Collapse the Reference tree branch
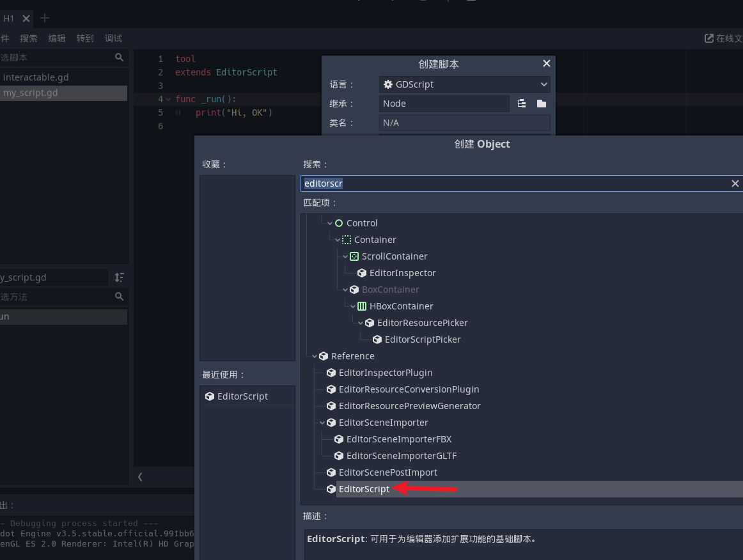The image size is (743, 560). 315,356
